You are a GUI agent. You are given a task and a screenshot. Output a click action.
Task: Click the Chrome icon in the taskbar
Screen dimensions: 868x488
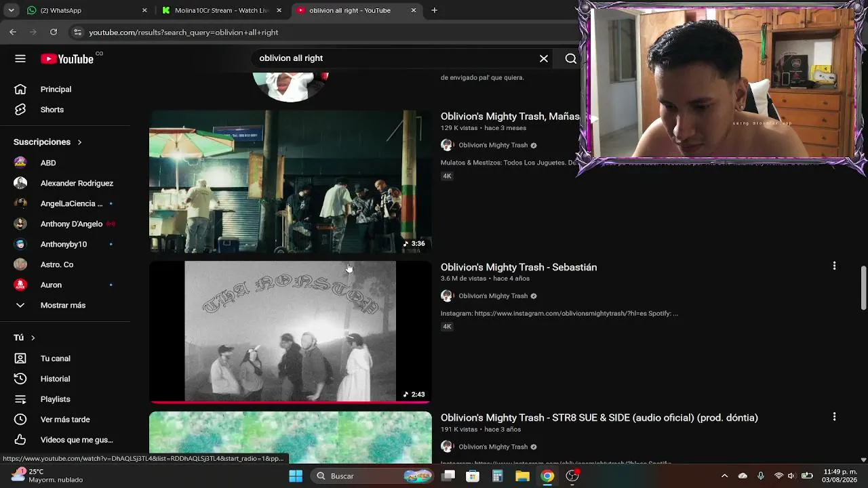tap(547, 476)
